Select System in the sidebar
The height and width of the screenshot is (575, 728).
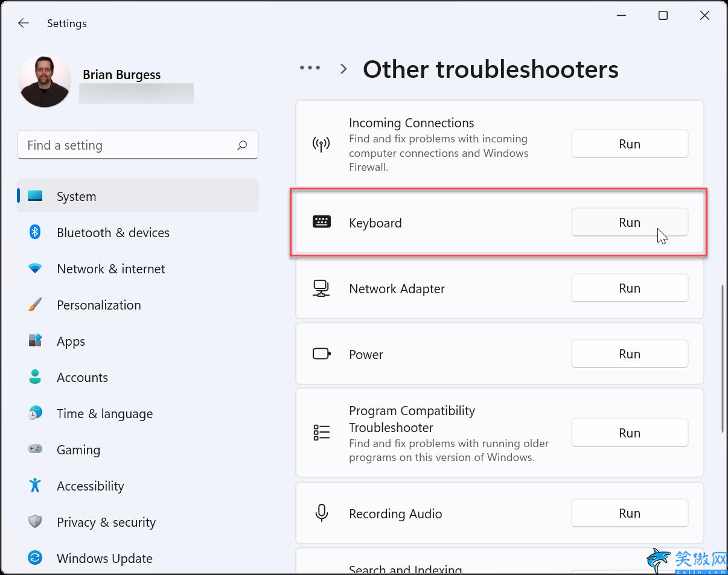click(x=138, y=196)
